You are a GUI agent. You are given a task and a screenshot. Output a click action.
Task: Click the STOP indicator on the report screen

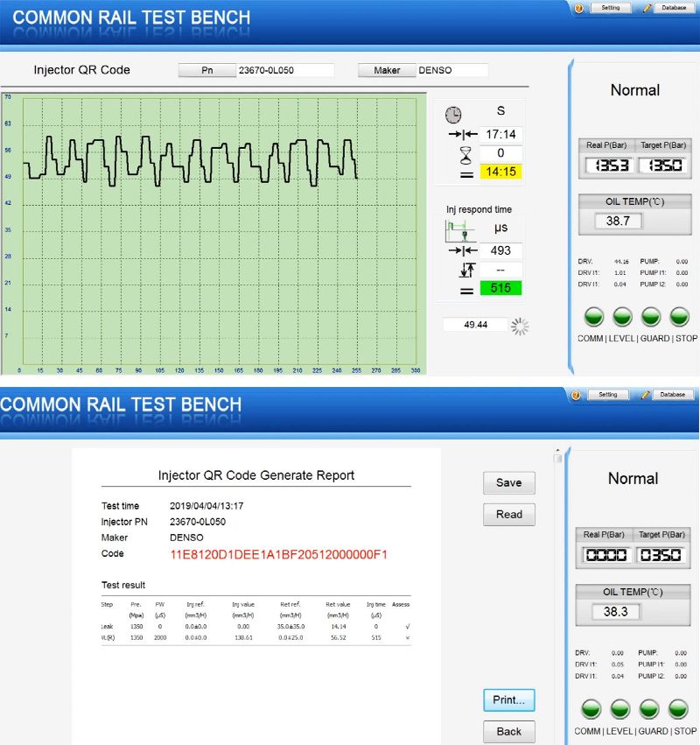(678, 709)
